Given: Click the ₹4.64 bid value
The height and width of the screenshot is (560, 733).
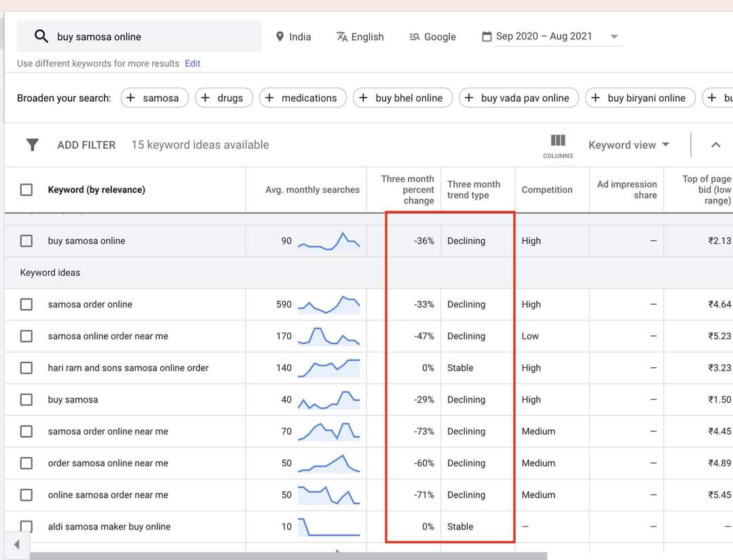Looking at the screenshot, I should pyautogui.click(x=719, y=304).
